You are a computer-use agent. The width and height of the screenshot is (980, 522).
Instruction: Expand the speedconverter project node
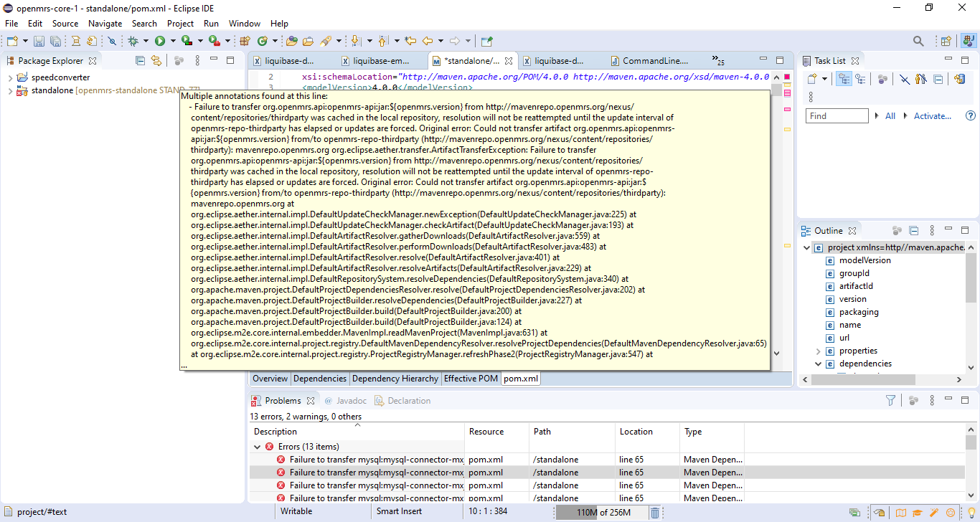tap(10, 77)
